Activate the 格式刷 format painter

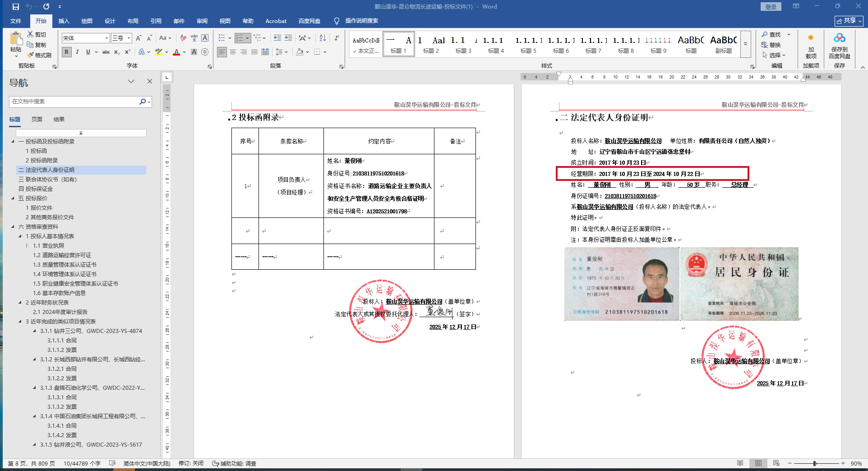(39, 55)
